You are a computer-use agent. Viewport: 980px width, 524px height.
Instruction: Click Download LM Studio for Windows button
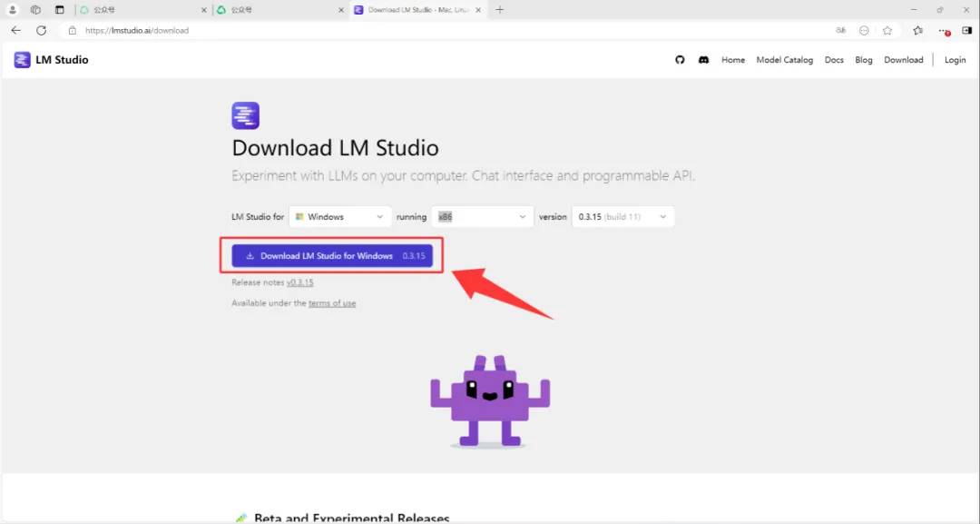tap(332, 256)
